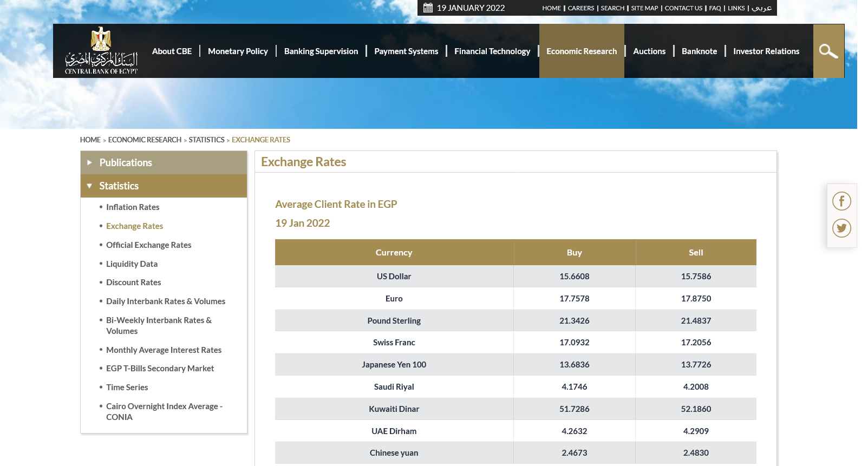Go to Inflation Rates page
Screen dimensions: 868x466
(133, 207)
